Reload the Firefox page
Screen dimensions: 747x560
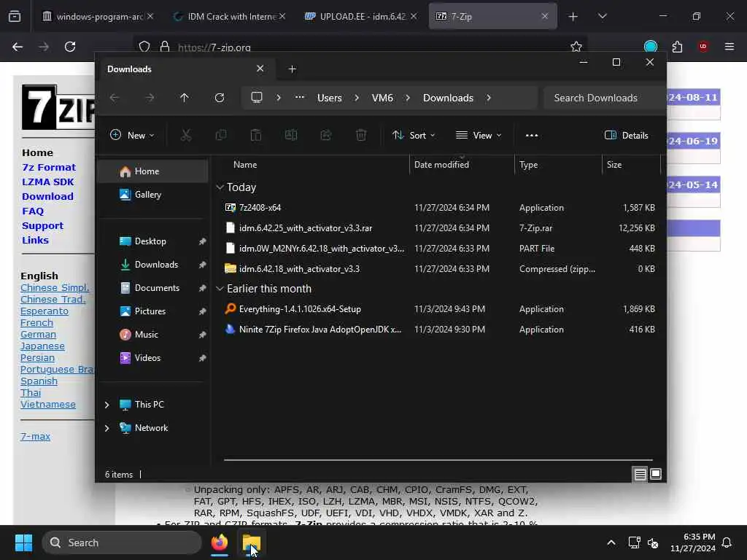70,47
